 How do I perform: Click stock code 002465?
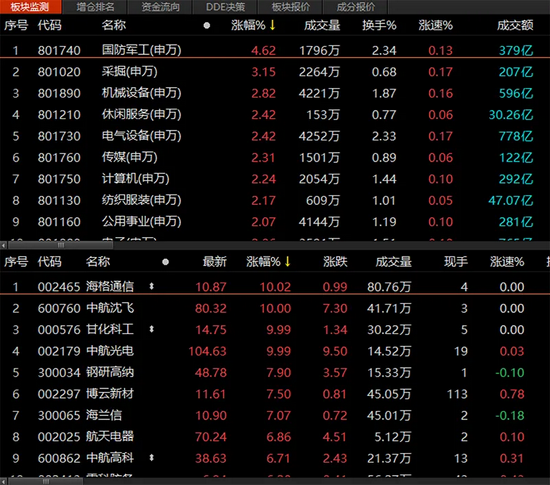tap(59, 287)
